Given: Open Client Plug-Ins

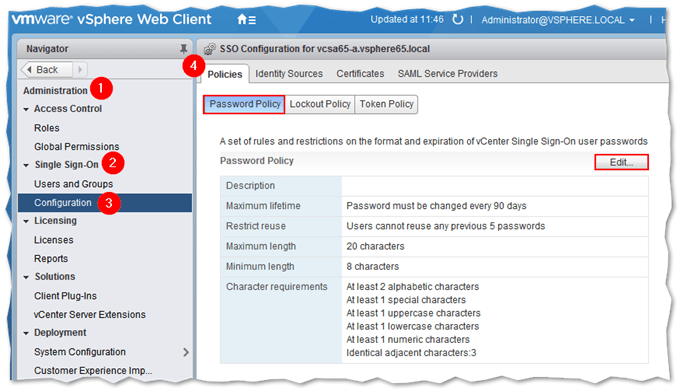Looking at the screenshot, I should pyautogui.click(x=65, y=296).
